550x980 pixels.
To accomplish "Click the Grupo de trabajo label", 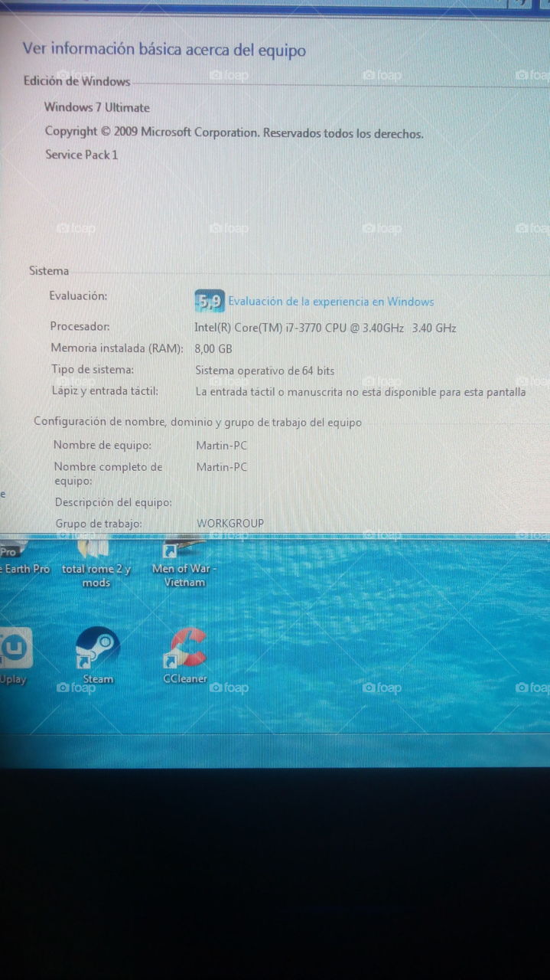I will coord(99,524).
